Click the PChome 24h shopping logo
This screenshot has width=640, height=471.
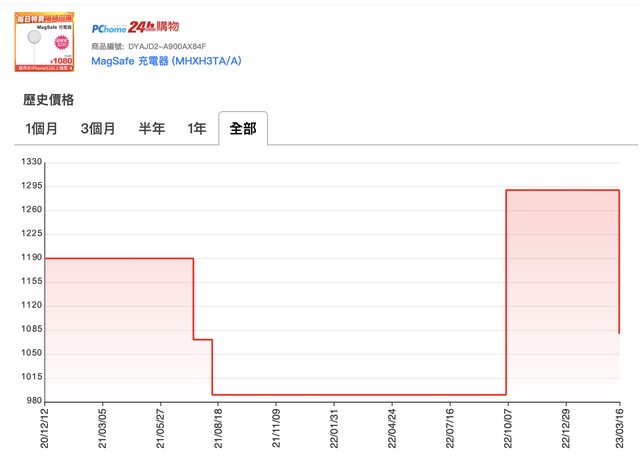[x=135, y=27]
